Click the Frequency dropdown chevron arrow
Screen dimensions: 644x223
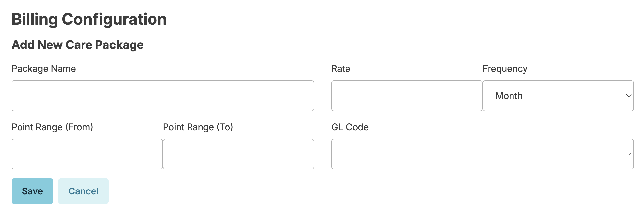pyautogui.click(x=629, y=96)
